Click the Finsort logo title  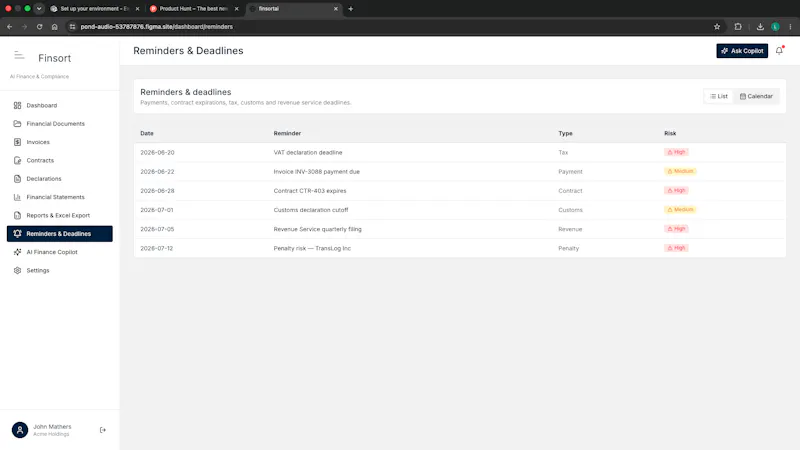click(55, 58)
